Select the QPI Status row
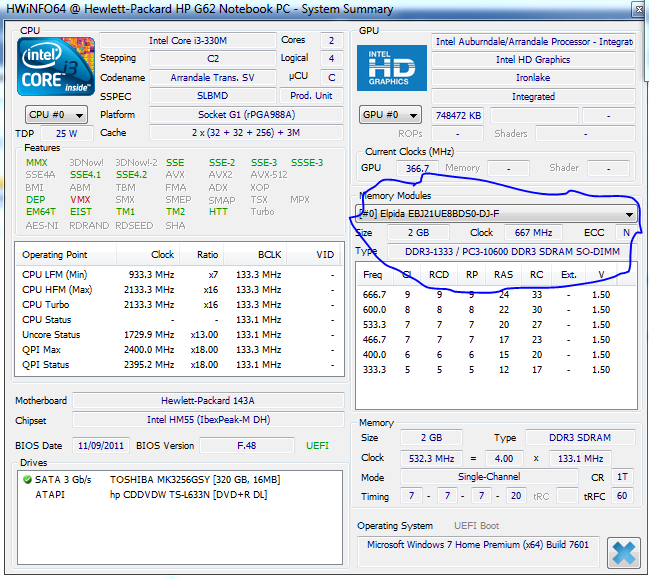This screenshot has height=580, width=649. click(179, 365)
